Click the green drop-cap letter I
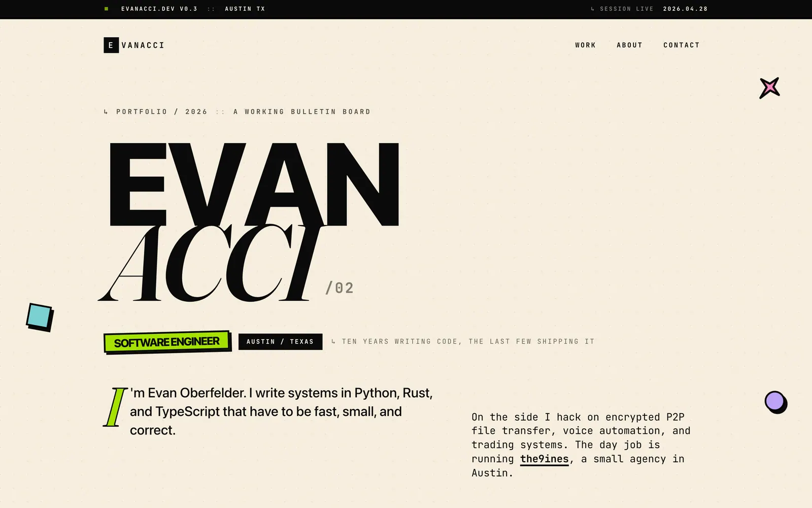Viewport: 812px width, 508px height. coord(115,407)
